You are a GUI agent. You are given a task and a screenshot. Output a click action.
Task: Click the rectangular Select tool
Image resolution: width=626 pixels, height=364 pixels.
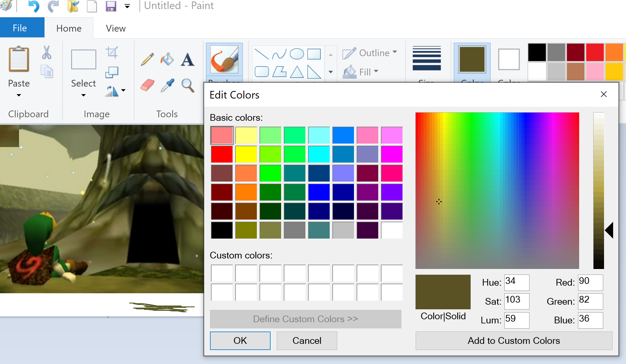84,59
